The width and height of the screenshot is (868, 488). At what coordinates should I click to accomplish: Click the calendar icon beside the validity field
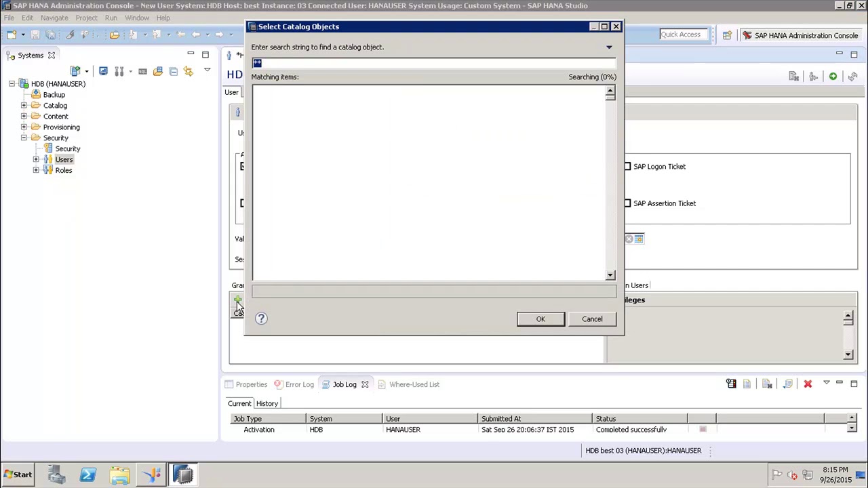click(x=639, y=239)
